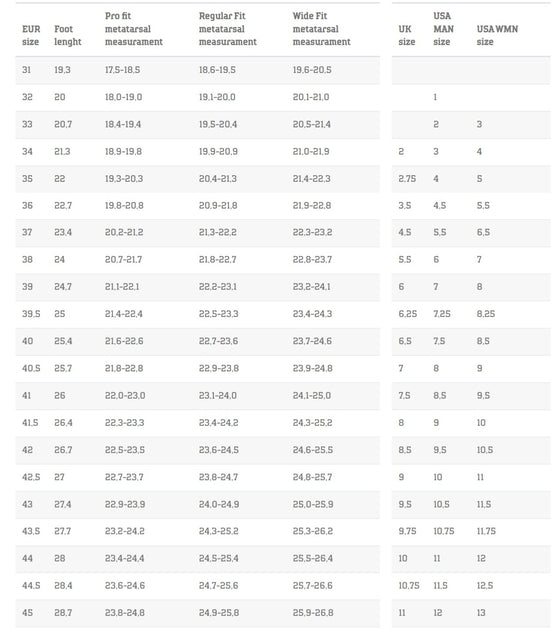The width and height of the screenshot is (560, 634).
Task: Click the USA MAN size header
Action: click(443, 29)
